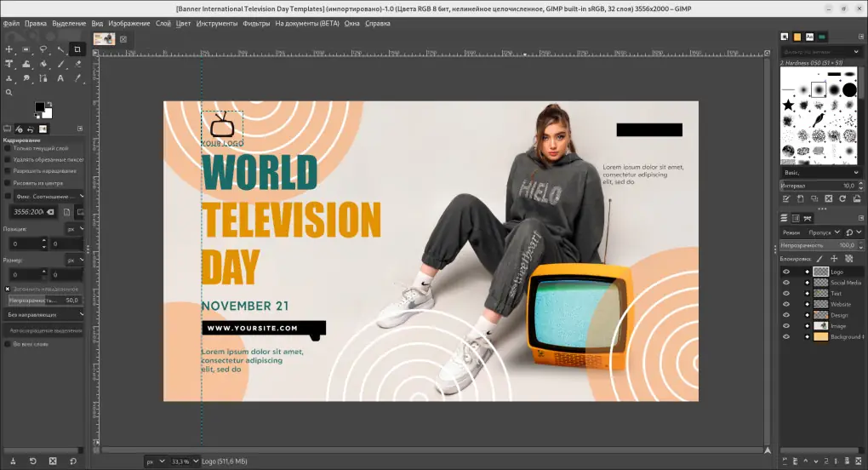Enable 'Рисовать из центра' checkbox
Screen dimensions: 868x470
tap(8, 183)
